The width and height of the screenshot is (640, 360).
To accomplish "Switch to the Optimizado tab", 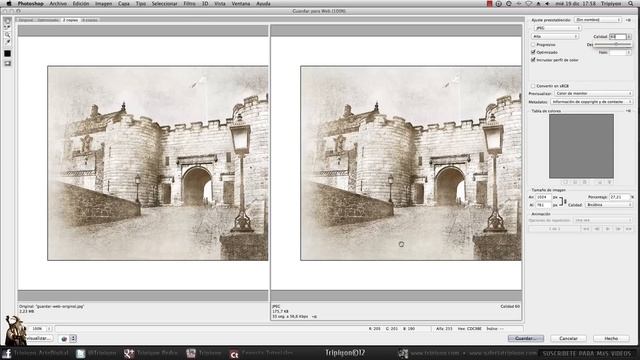I will [48, 20].
